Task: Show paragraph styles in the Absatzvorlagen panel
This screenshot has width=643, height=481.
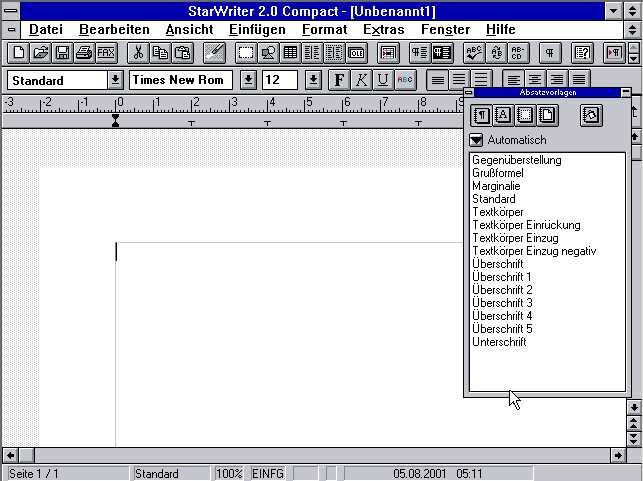Action: tap(481, 115)
